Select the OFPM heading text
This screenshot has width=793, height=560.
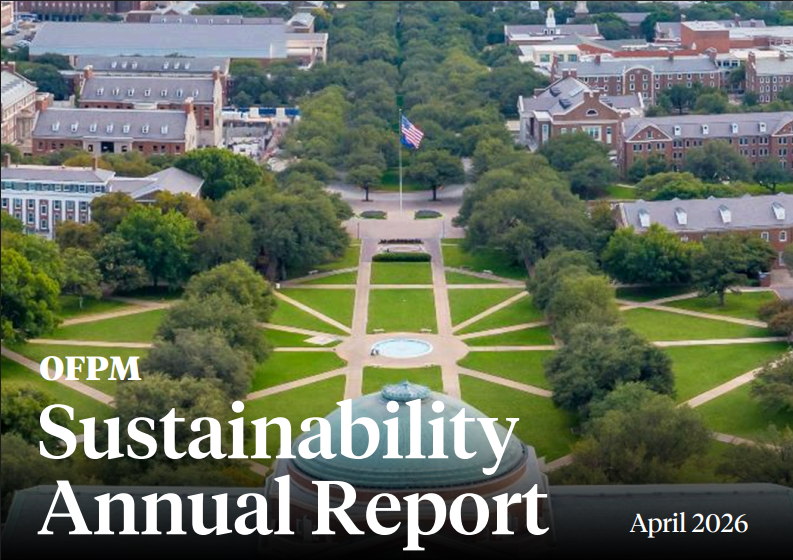(x=90, y=369)
